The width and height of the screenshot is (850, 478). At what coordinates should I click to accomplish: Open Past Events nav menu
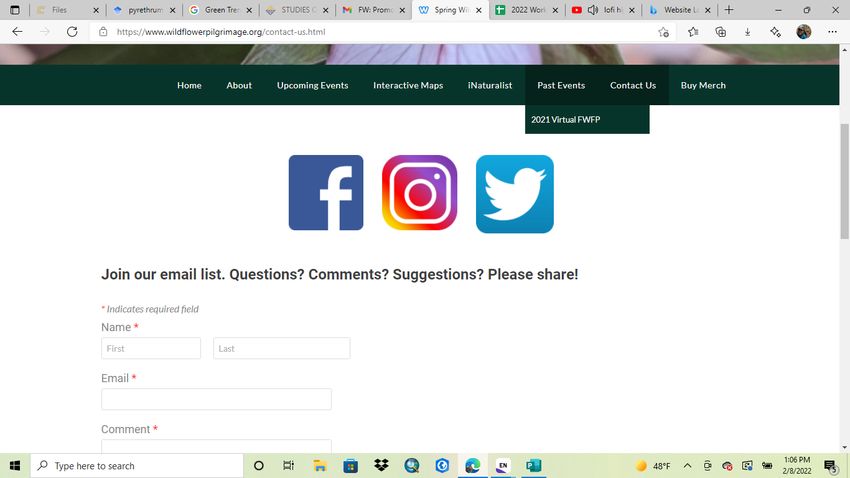[x=561, y=85]
